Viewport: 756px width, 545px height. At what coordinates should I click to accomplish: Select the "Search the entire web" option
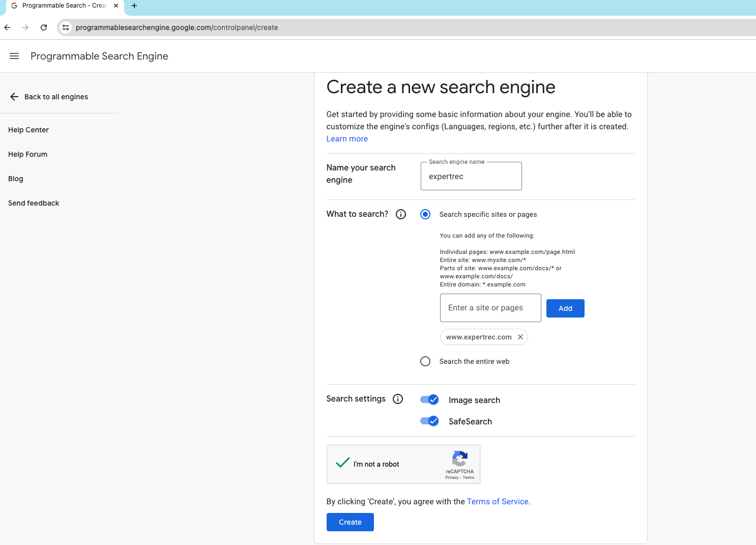[425, 361]
